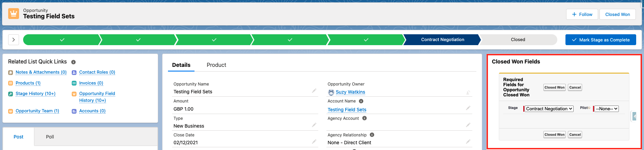Click the Opportunity Team icon
The image size is (644, 150).
click(11, 111)
